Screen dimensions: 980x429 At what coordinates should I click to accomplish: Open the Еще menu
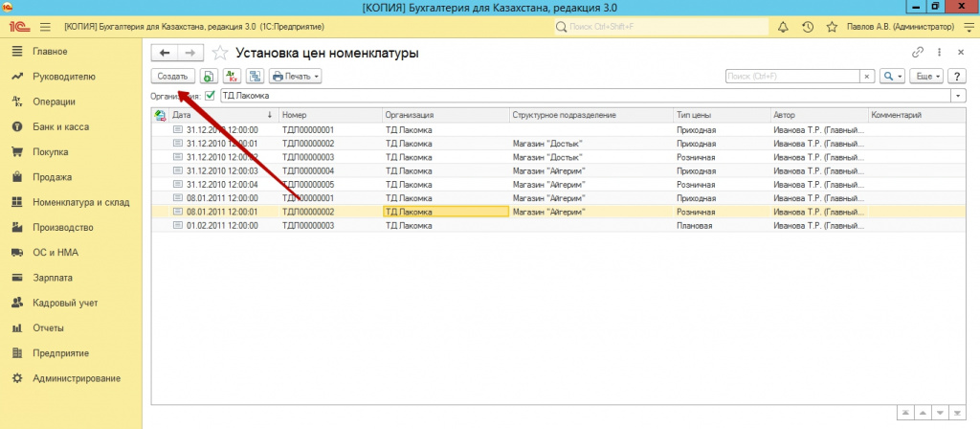pyautogui.click(x=926, y=77)
